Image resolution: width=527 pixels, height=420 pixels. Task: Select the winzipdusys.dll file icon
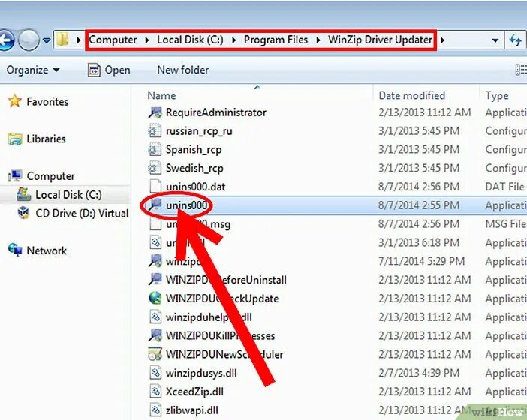pyautogui.click(x=155, y=373)
